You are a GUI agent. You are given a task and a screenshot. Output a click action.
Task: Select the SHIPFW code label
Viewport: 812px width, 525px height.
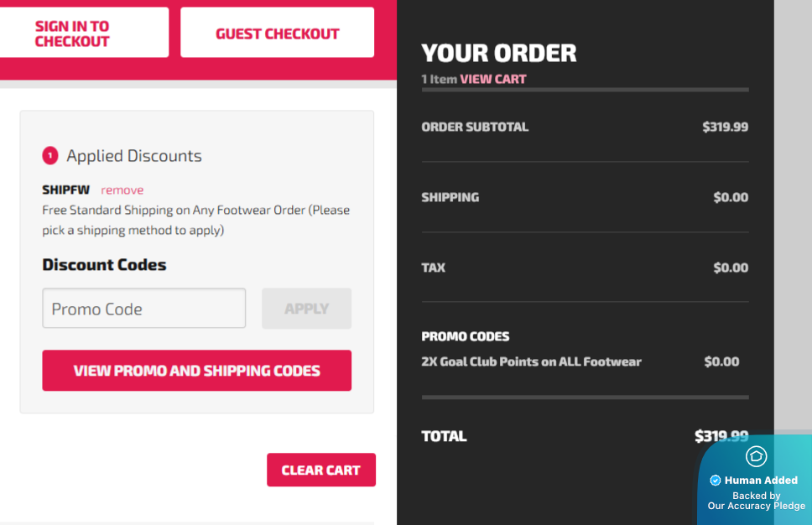coord(65,190)
